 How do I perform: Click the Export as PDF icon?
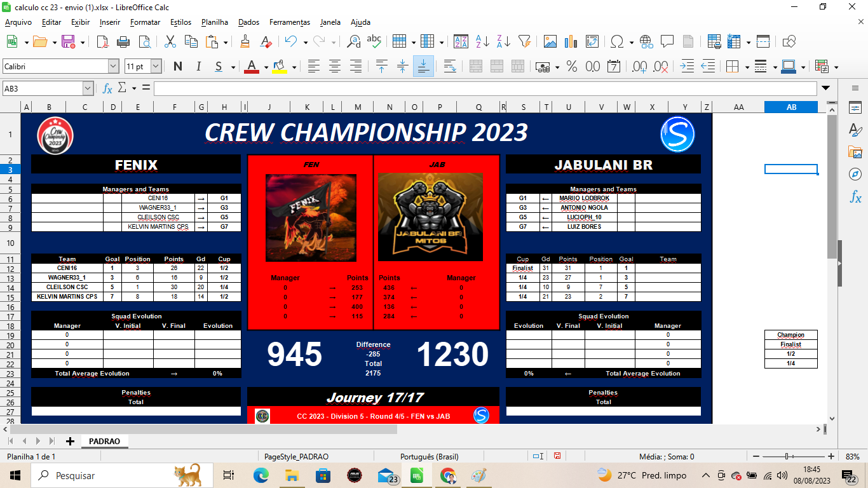(x=102, y=42)
